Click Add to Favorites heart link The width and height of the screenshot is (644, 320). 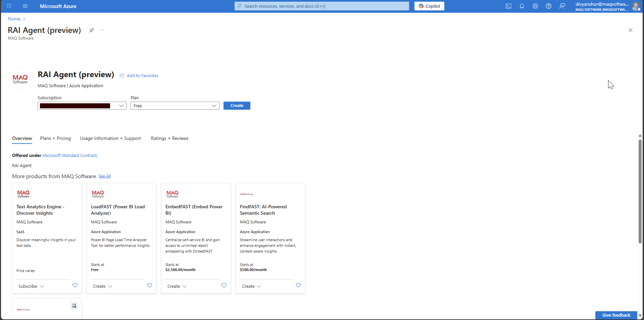tap(139, 76)
